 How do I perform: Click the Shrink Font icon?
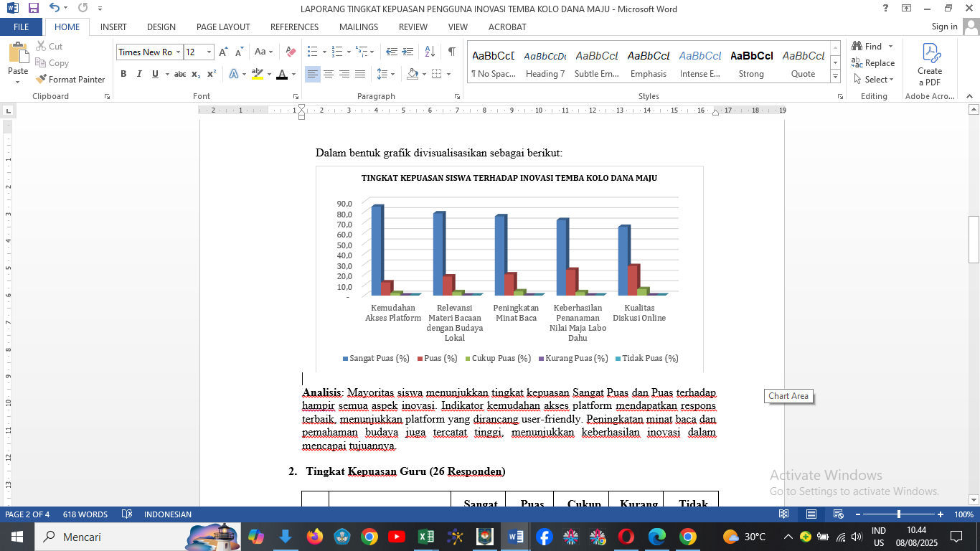240,52
